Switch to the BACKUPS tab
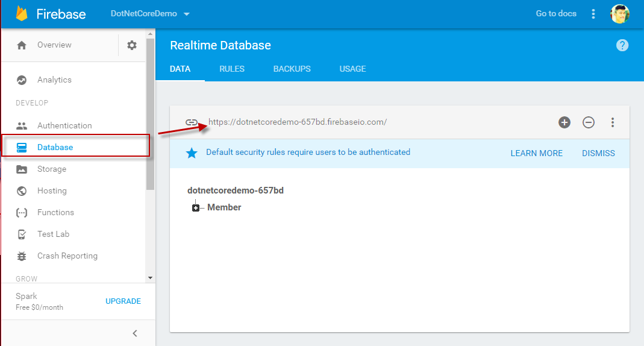This screenshot has height=346, width=644. (x=292, y=69)
